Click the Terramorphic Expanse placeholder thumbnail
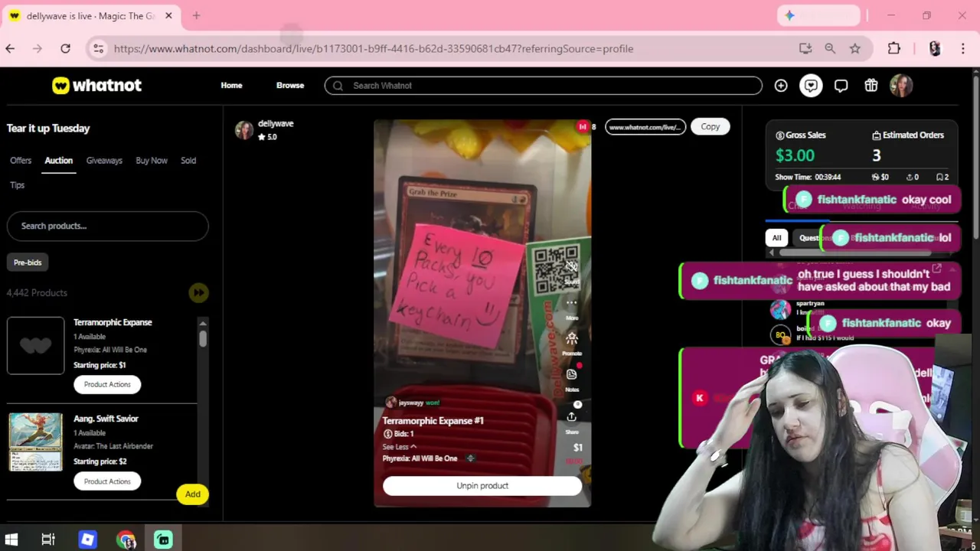 35,345
